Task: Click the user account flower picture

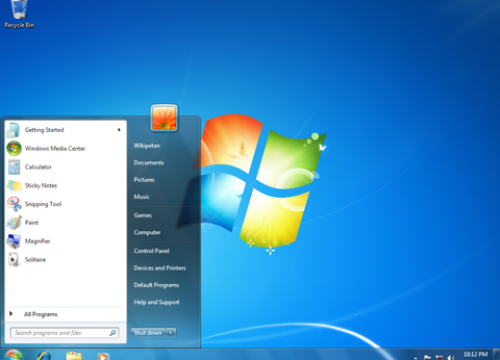Action: pyautogui.click(x=164, y=117)
